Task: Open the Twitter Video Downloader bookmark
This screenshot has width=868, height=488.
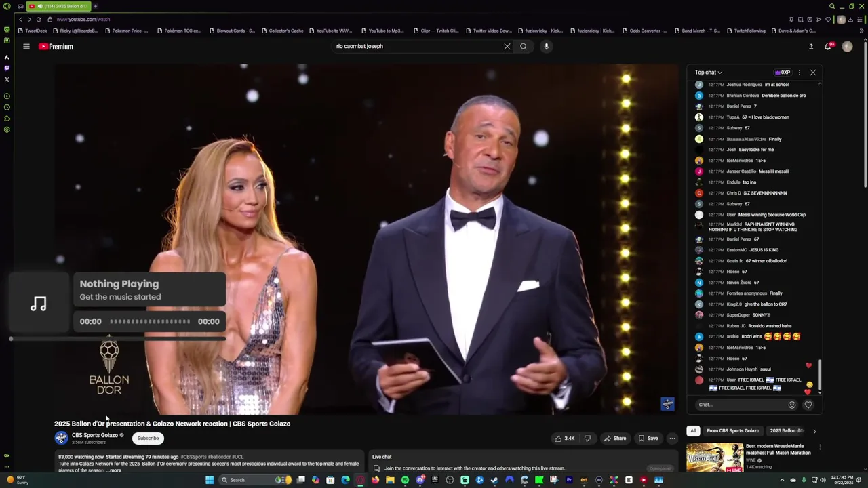Action: pos(488,30)
